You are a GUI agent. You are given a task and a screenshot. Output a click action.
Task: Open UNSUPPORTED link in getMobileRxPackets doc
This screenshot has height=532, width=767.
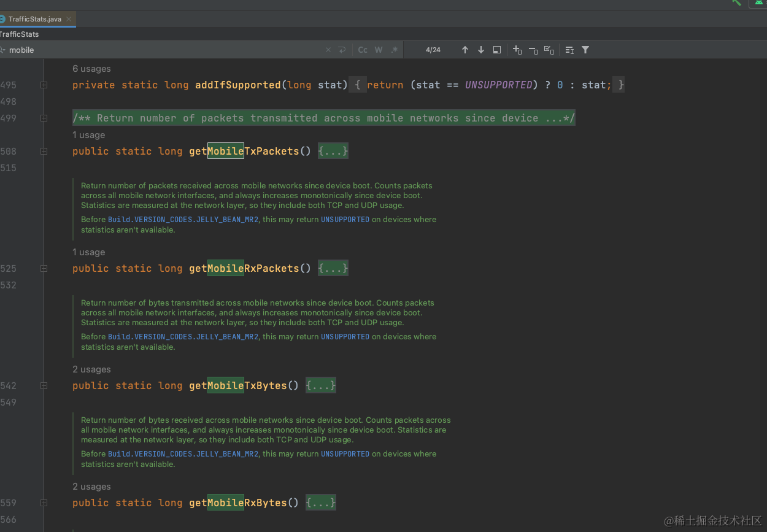345,220
